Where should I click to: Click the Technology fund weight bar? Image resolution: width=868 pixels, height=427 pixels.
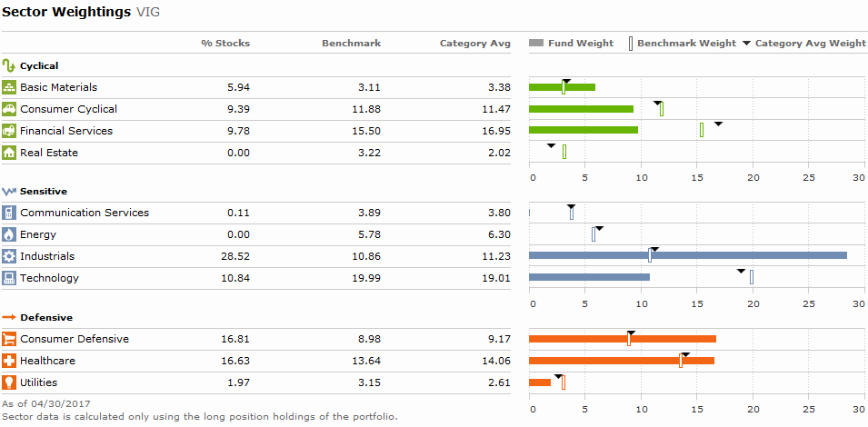click(590, 277)
